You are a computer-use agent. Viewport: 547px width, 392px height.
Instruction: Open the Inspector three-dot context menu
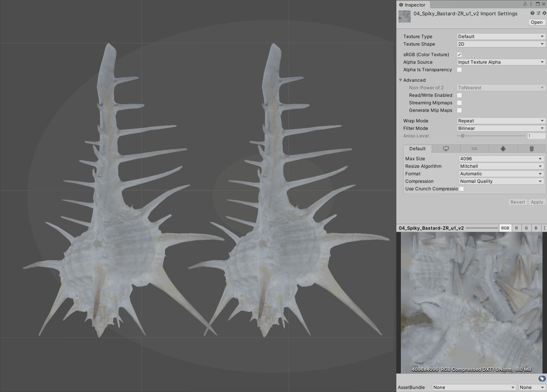pyautogui.click(x=531, y=4)
